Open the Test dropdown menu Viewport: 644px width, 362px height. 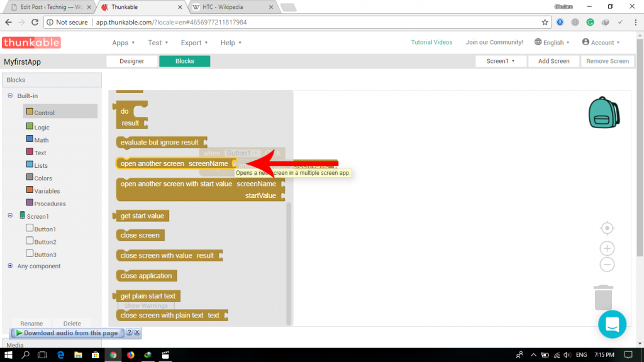coord(158,43)
